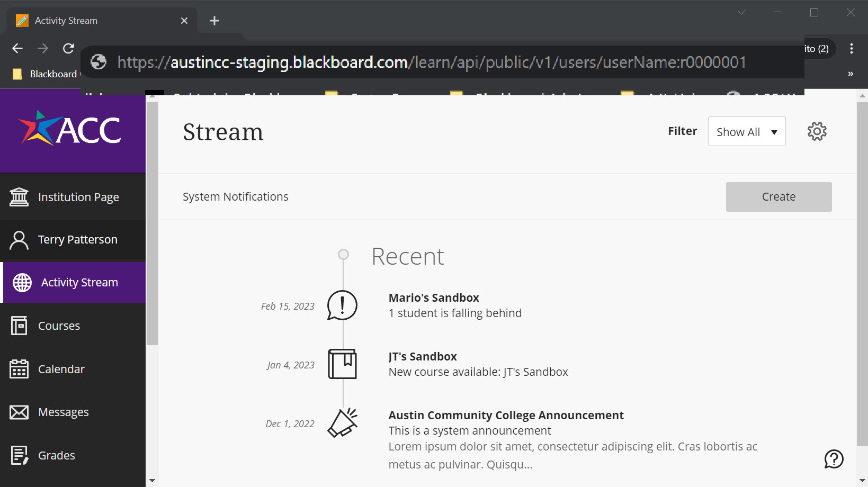
Task: Click the book icon beside JT's Sandbox
Action: coord(342,364)
